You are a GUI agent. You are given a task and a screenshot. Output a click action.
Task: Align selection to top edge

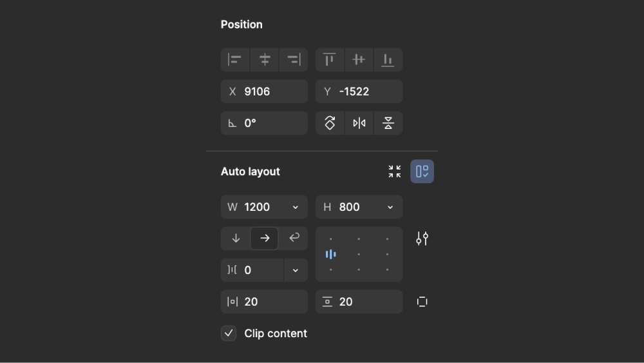click(x=329, y=60)
